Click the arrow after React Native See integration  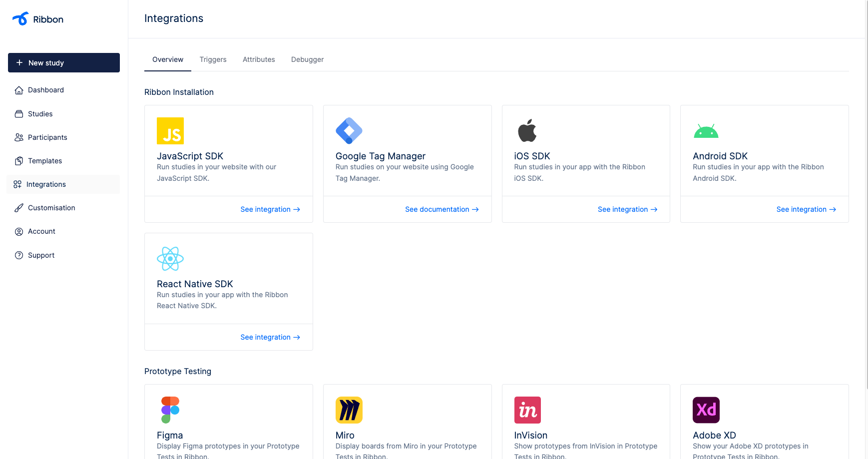tap(297, 337)
